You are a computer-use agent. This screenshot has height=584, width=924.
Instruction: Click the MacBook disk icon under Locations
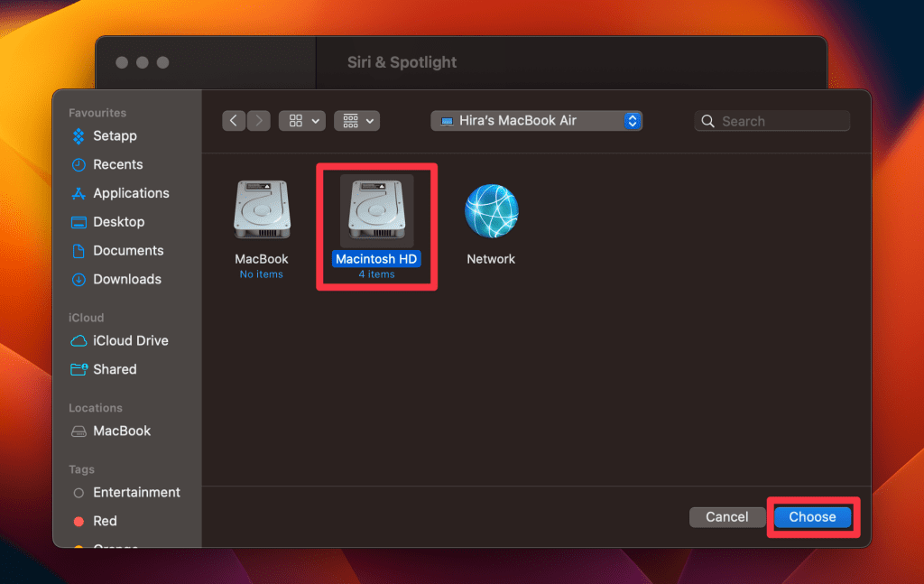79,431
